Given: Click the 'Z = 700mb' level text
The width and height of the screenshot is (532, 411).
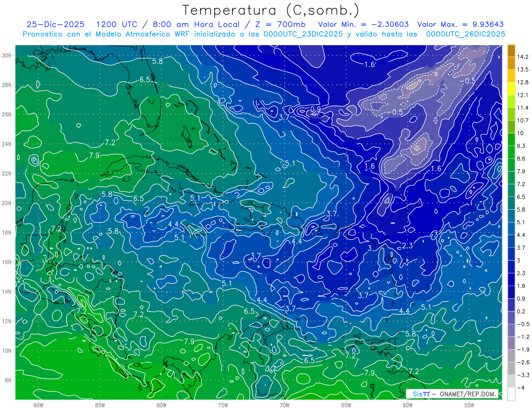Looking at the screenshot, I should coord(281,24).
